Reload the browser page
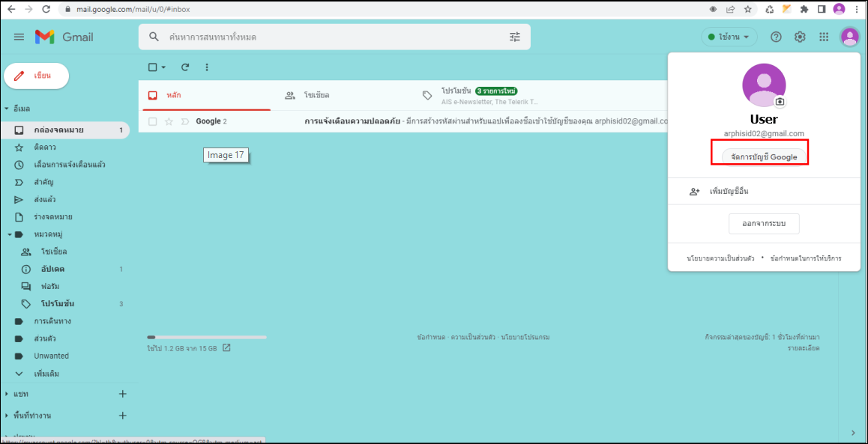The width and height of the screenshot is (868, 444). pos(46,10)
